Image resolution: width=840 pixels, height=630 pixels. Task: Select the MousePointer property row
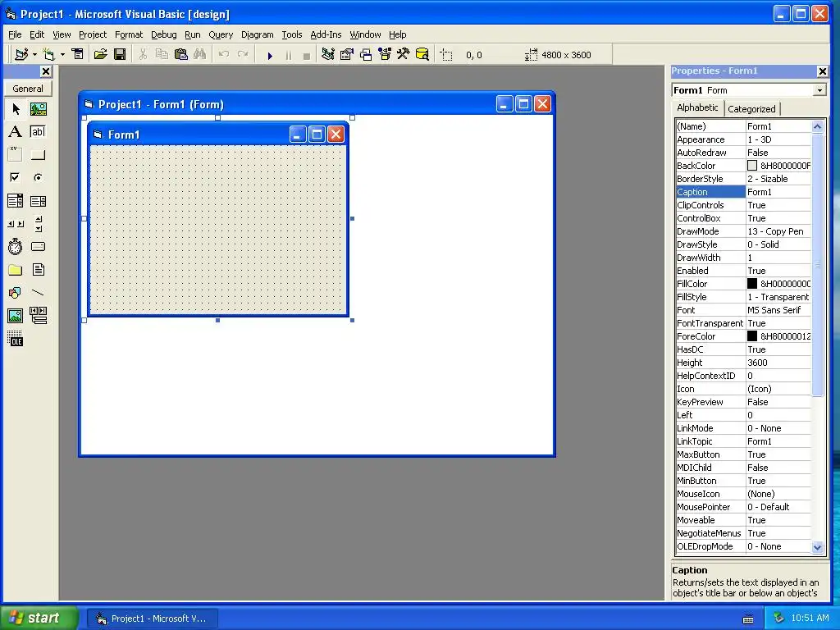[743, 507]
